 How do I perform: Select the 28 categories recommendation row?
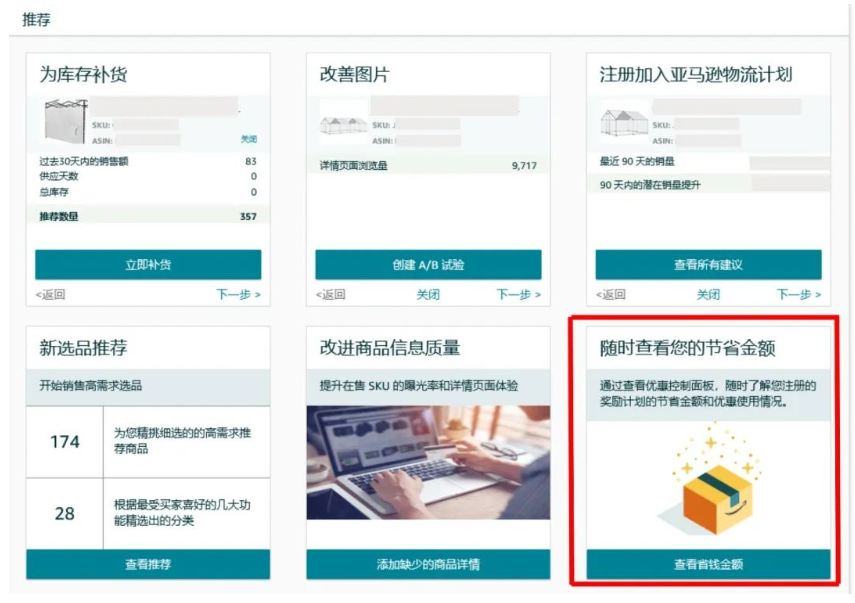(148, 513)
